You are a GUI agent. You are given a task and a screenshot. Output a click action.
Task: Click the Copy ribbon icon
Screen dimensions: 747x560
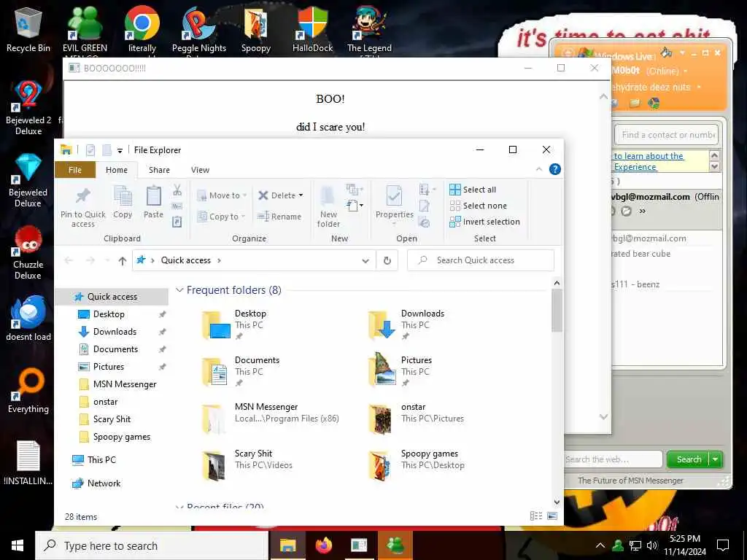[123, 196]
